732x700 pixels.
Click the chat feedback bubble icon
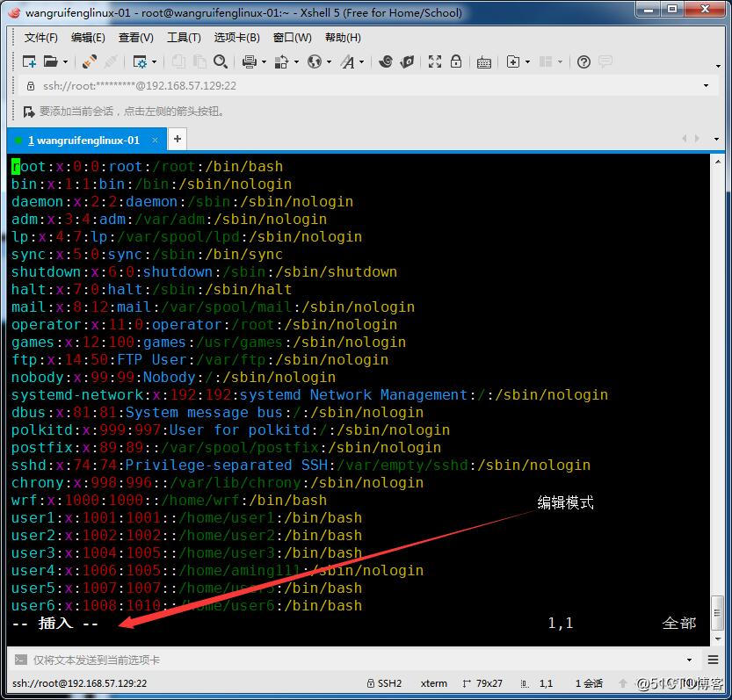[605, 61]
